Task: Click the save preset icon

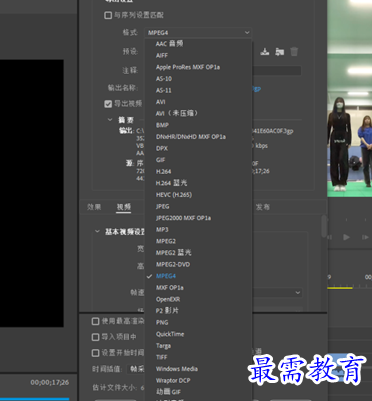Action: 265,52
